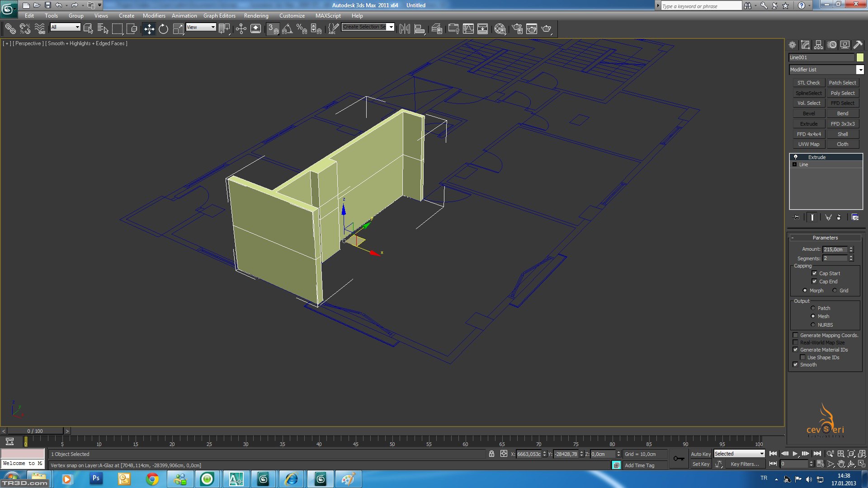Select the Patch output radio button

click(x=813, y=308)
